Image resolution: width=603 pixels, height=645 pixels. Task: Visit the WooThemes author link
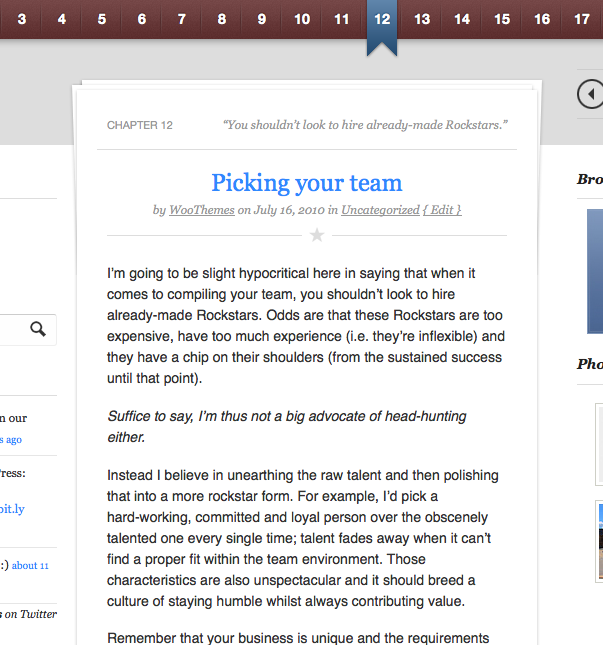201,210
